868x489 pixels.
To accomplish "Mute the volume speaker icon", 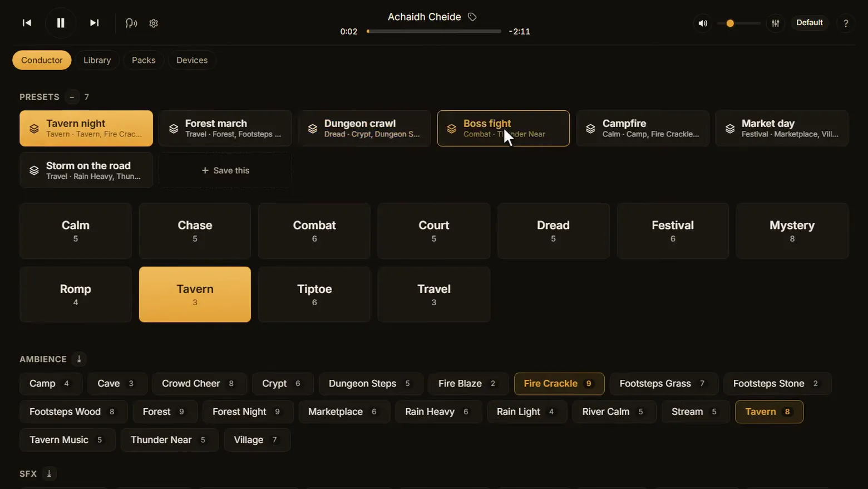I will click(x=703, y=23).
